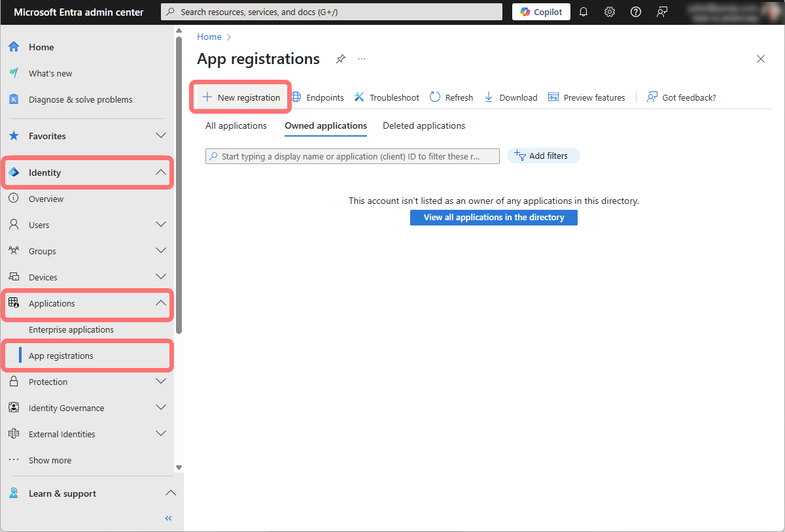Screen dimensions: 785x532
Task: Switch to the All applications tab
Action: [x=236, y=125]
